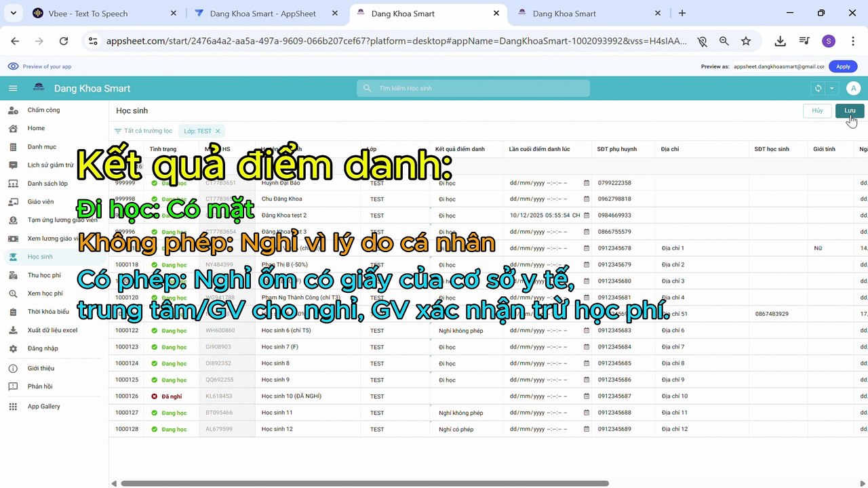Open the hamburger menu in app header
The height and width of the screenshot is (488, 868).
(x=13, y=88)
